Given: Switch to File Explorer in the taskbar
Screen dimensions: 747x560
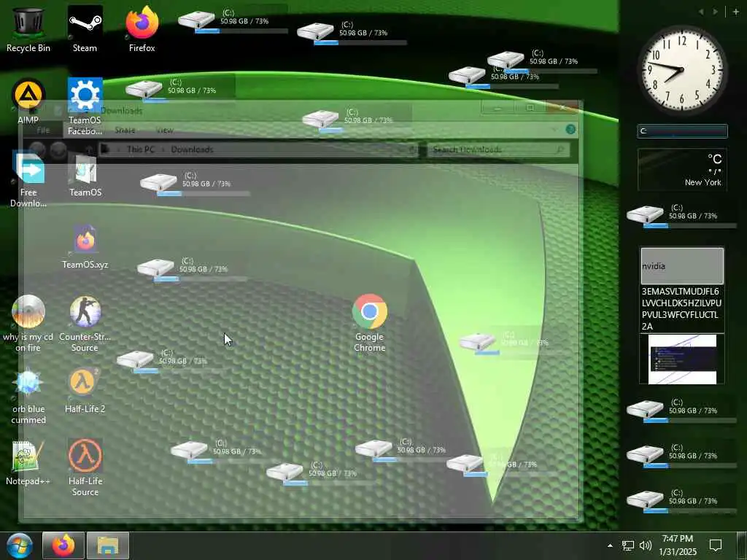Looking at the screenshot, I should coord(108,545).
